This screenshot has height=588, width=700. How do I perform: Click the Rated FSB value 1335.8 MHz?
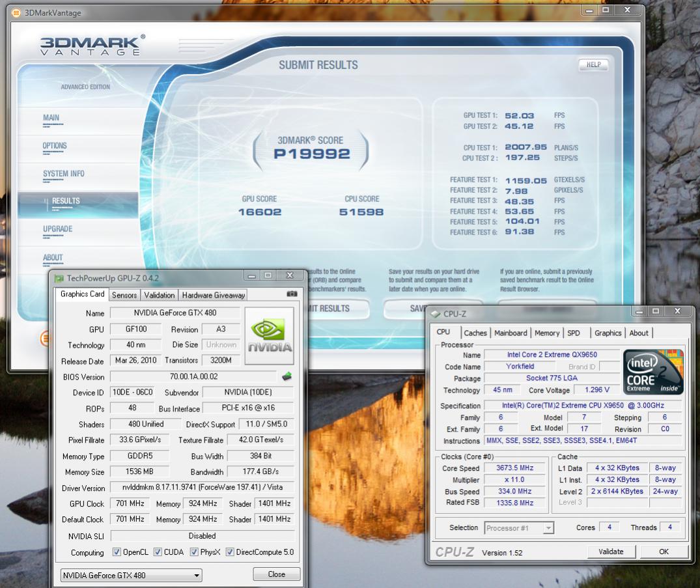(x=514, y=503)
